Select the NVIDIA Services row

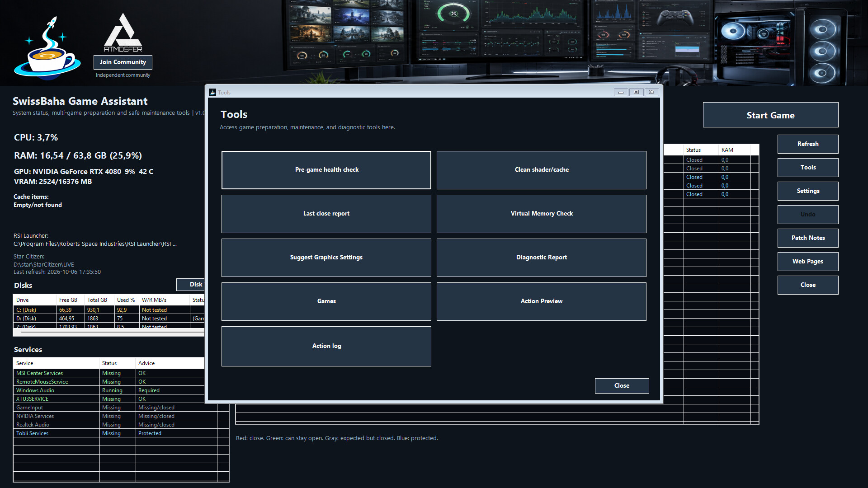(121, 416)
